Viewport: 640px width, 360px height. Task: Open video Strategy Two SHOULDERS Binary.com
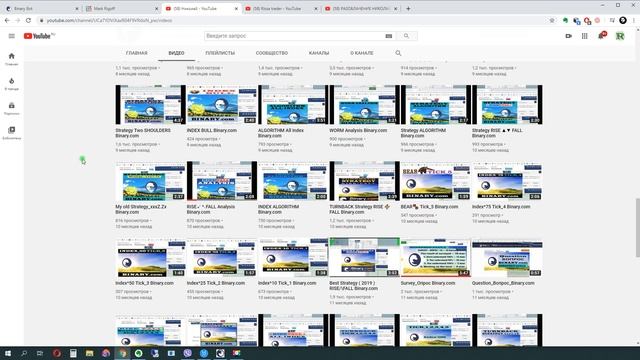143,133
